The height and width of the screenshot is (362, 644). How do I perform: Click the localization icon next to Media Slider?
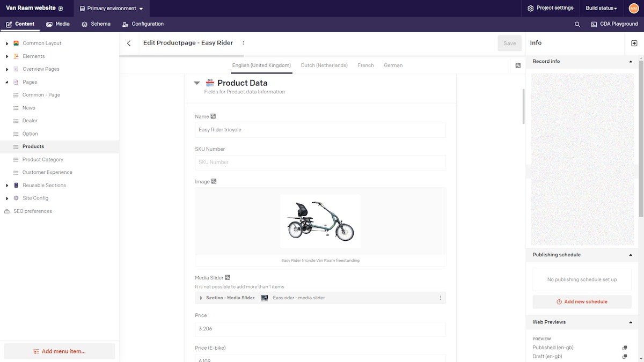click(x=228, y=278)
